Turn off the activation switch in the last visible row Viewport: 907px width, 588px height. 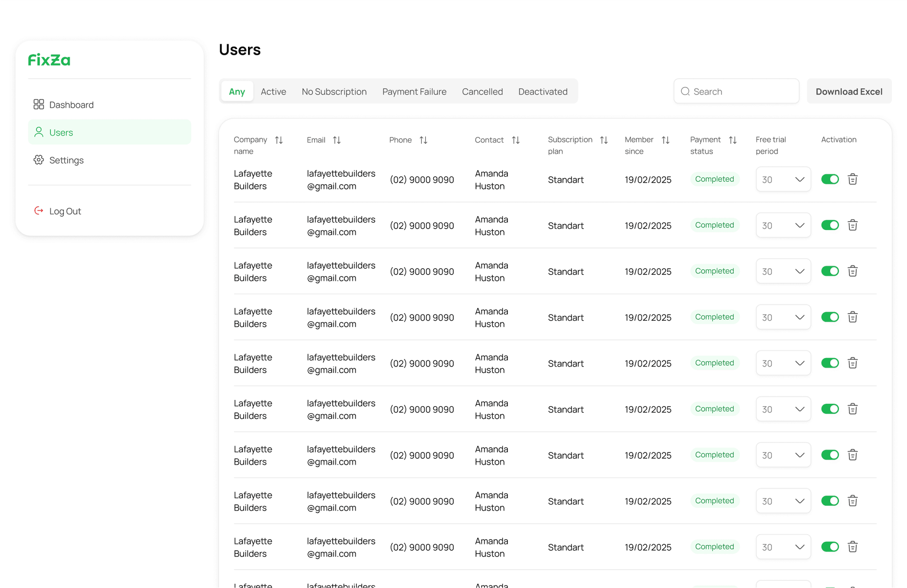coord(830,547)
